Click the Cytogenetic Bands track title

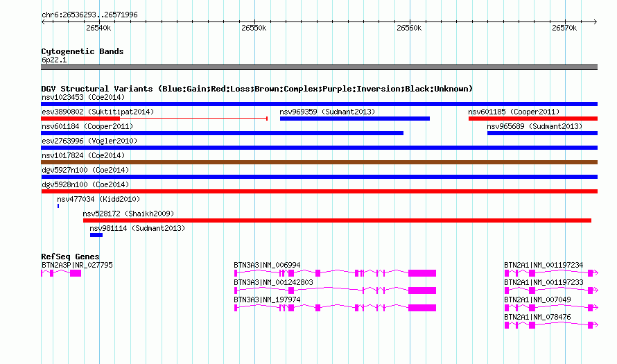pos(82,51)
